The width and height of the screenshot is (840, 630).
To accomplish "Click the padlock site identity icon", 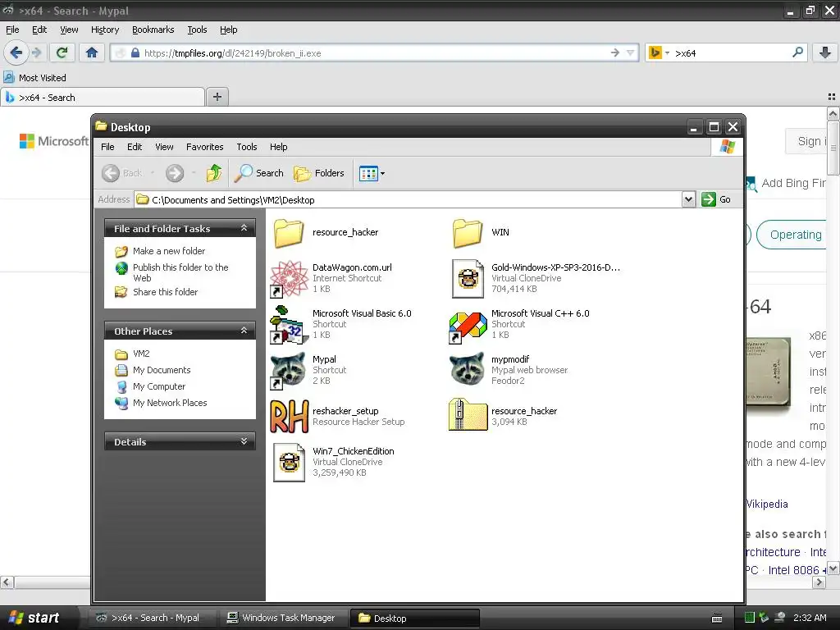I will [x=135, y=53].
